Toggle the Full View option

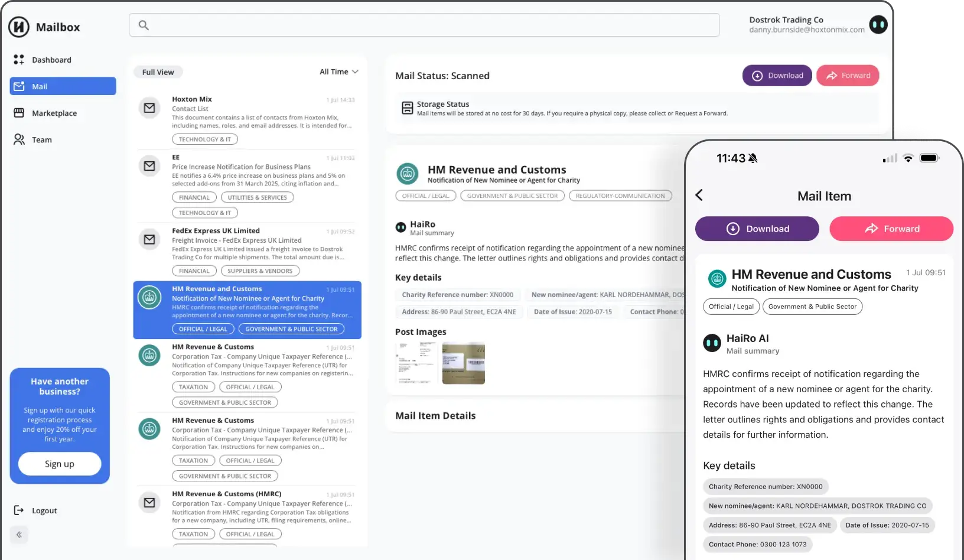[158, 72]
